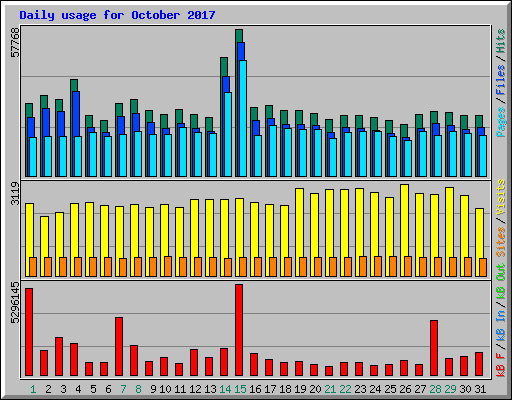Click the 'Hits' legend label
The height and width of the screenshot is (400, 512).
[501, 41]
